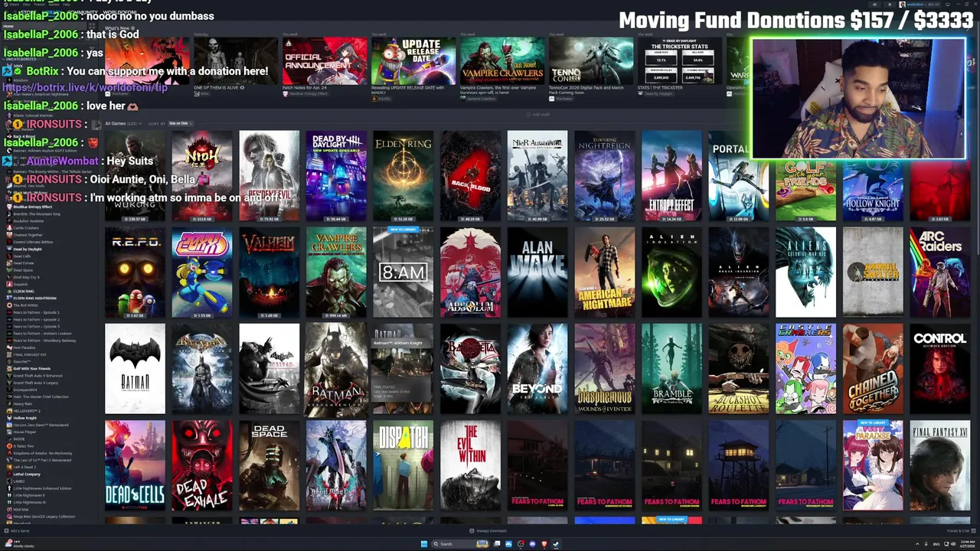
Task: Open Discord from the taskbar
Action: 532,544
